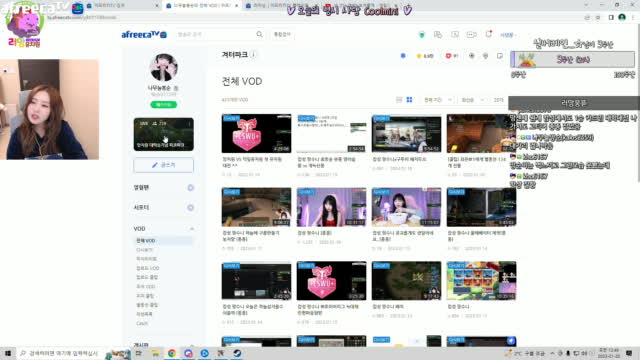The width and height of the screenshot is (640, 360).
Task: Click the pencil write-post button
Action: click(x=163, y=165)
